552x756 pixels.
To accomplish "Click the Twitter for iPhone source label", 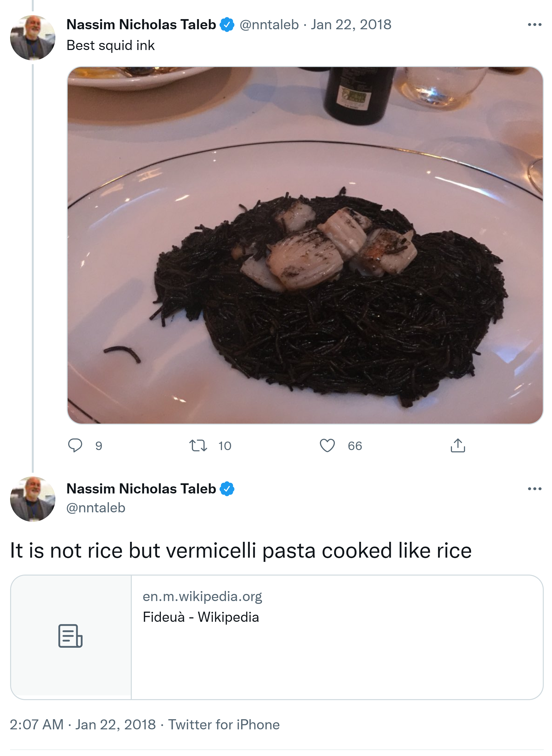I will [223, 725].
